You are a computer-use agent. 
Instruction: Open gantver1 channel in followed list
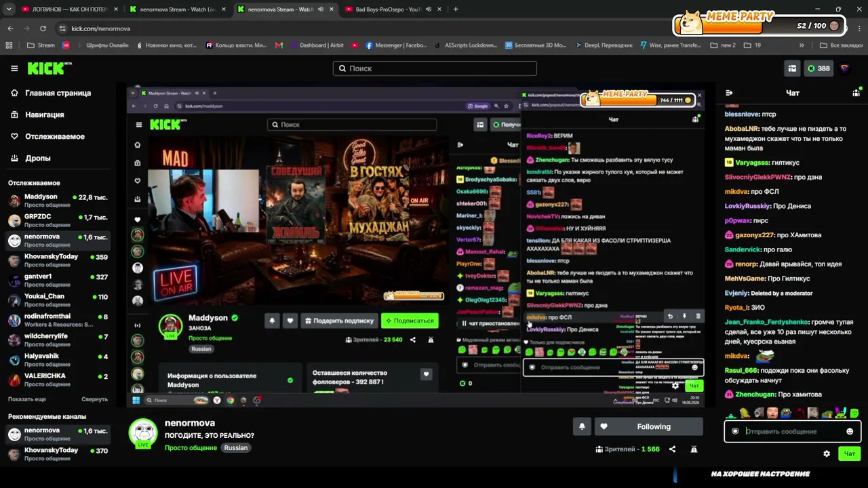[x=58, y=280]
